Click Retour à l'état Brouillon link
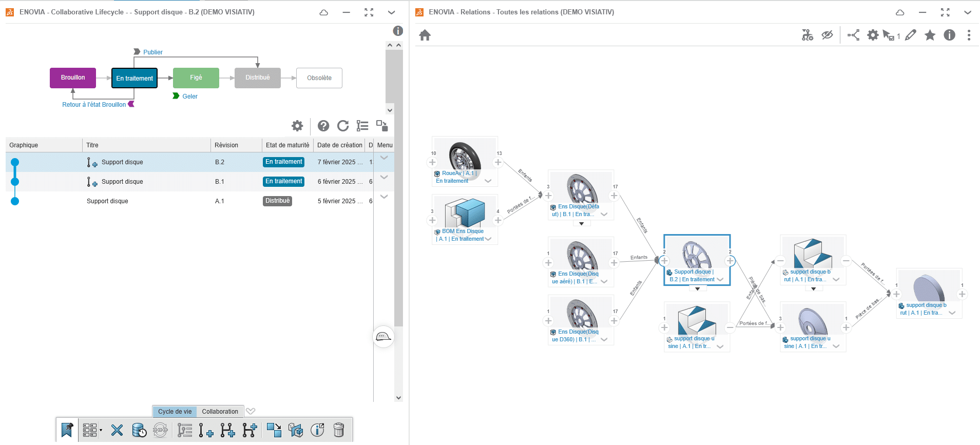The image size is (980, 445). pyautogui.click(x=94, y=105)
